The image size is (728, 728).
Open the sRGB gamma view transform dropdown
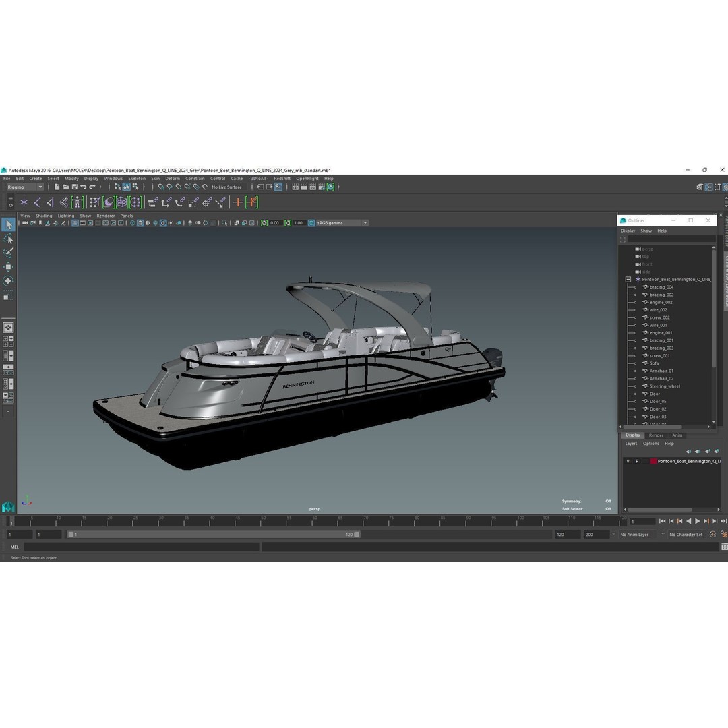[342, 223]
